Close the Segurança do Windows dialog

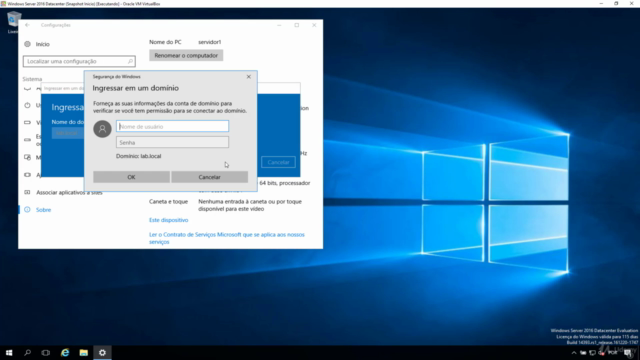tap(249, 76)
